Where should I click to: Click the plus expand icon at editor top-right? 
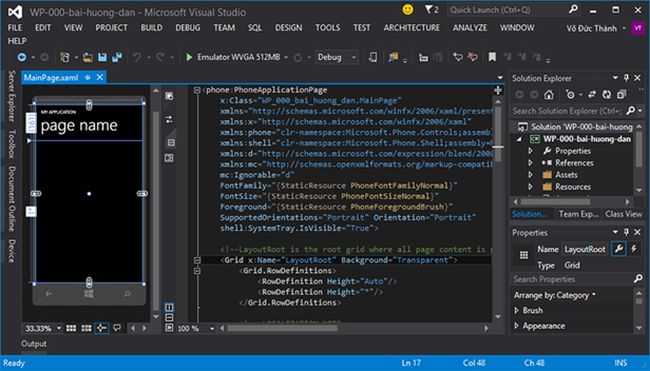point(498,90)
